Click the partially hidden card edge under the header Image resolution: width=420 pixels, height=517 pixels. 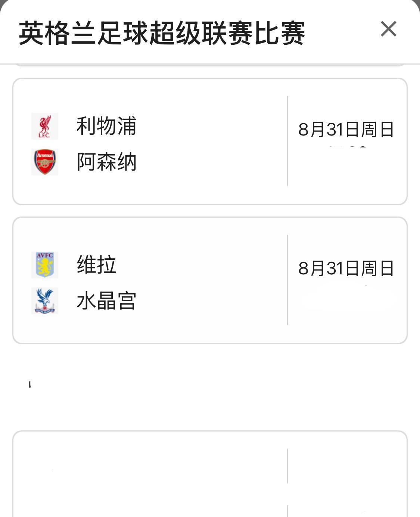coord(210,66)
